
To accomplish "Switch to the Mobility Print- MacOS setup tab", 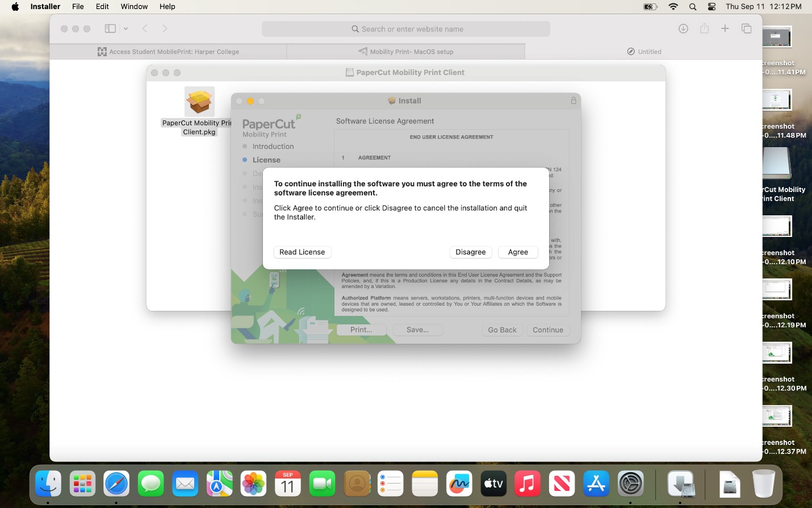I will (405, 51).
